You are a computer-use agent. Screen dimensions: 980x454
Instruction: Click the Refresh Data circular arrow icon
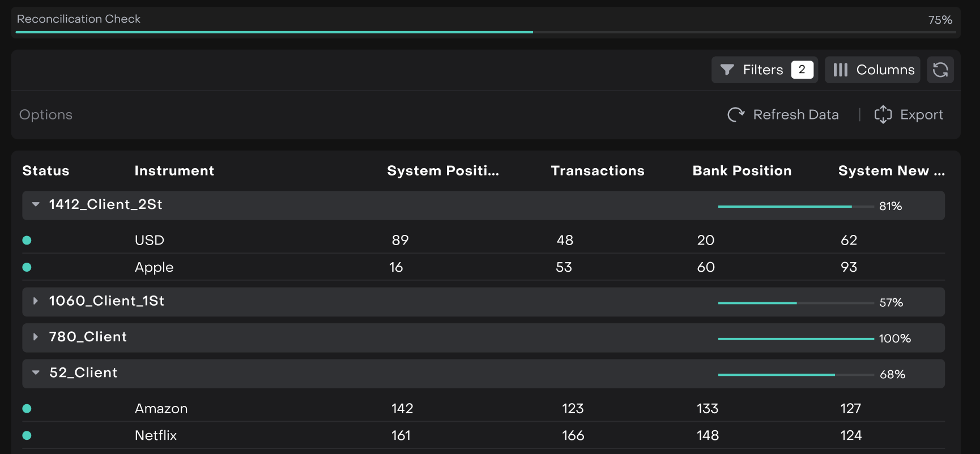tap(736, 115)
